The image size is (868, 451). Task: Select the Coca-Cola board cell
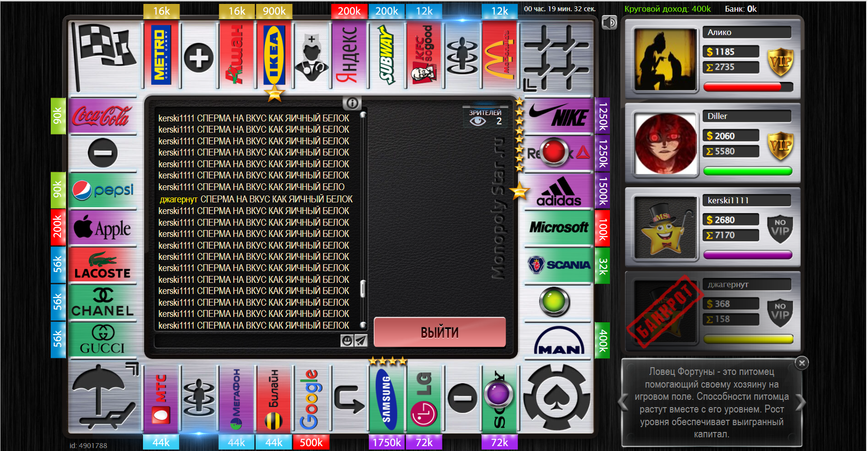[102, 116]
